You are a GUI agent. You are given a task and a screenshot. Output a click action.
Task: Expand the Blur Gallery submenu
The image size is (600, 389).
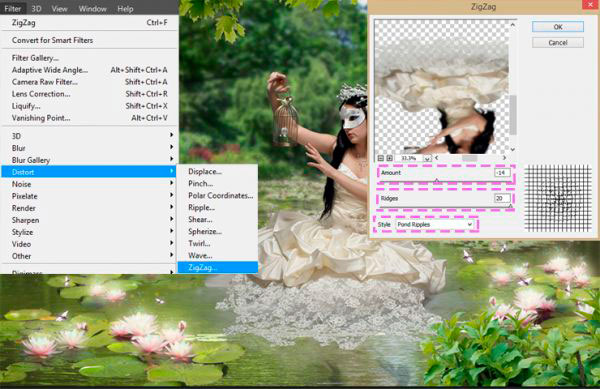click(x=88, y=160)
